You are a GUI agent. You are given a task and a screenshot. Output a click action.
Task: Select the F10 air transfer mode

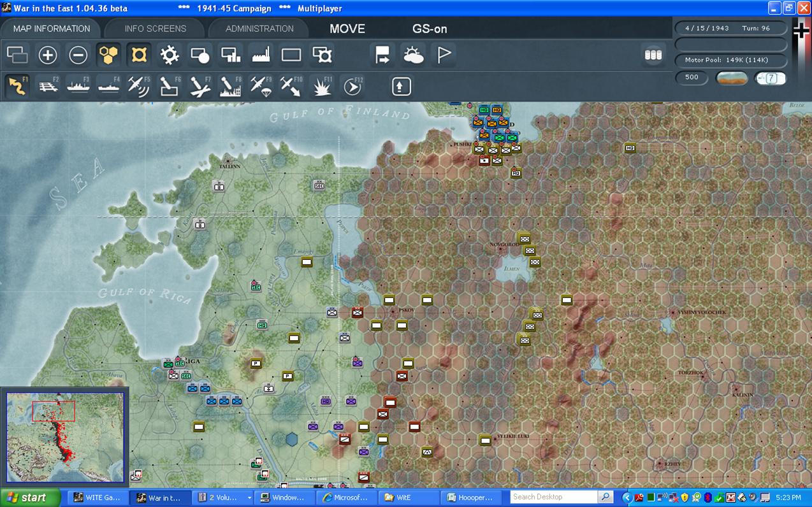click(x=291, y=86)
